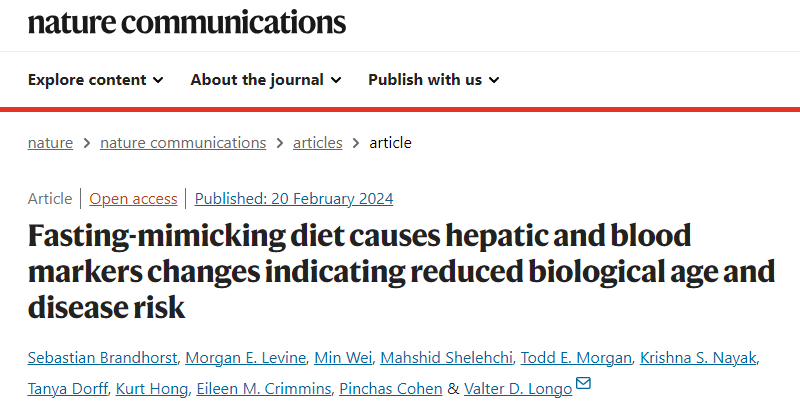
Task: Go to the nature breadcrumb link
Action: click(50, 143)
